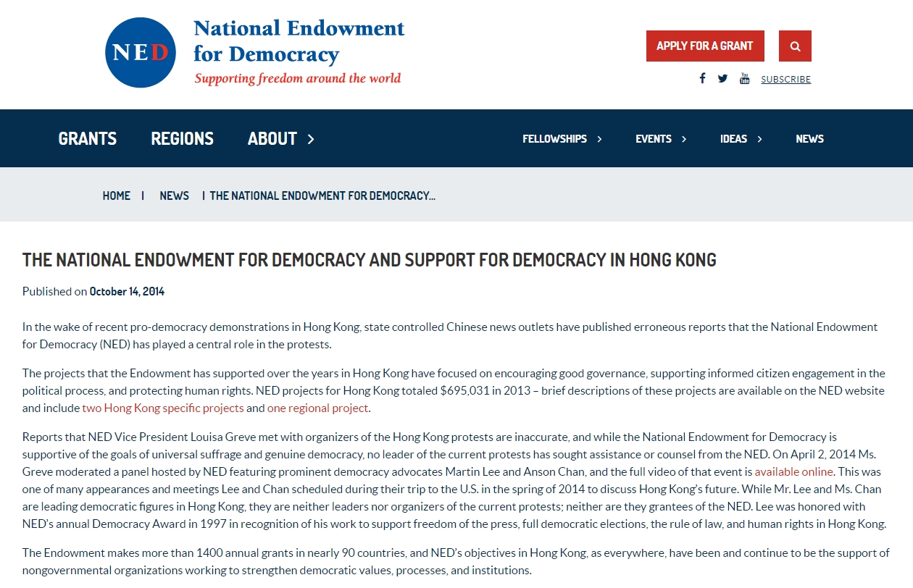Click 'Supporting freedom around the world' tagline
Screen dimensions: 913x588
tap(297, 78)
